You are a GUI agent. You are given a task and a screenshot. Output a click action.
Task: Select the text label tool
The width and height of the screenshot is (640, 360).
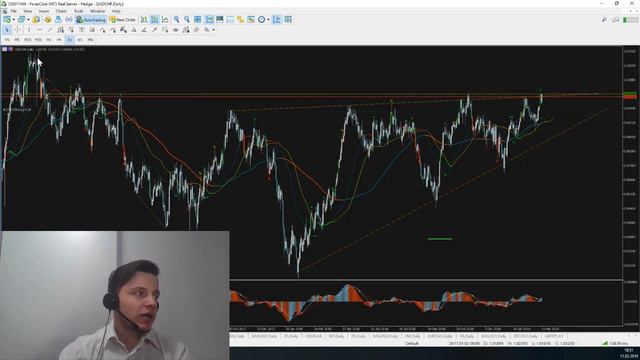[x=81, y=30]
